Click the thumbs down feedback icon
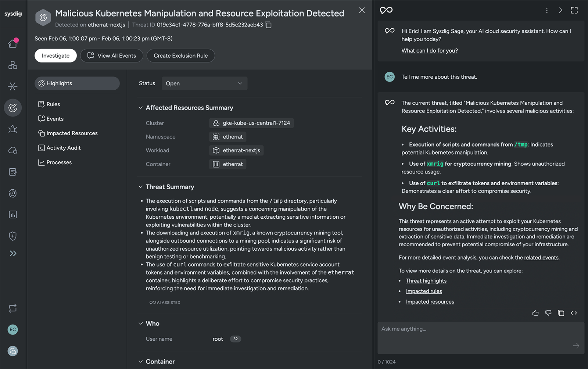 [548, 313]
